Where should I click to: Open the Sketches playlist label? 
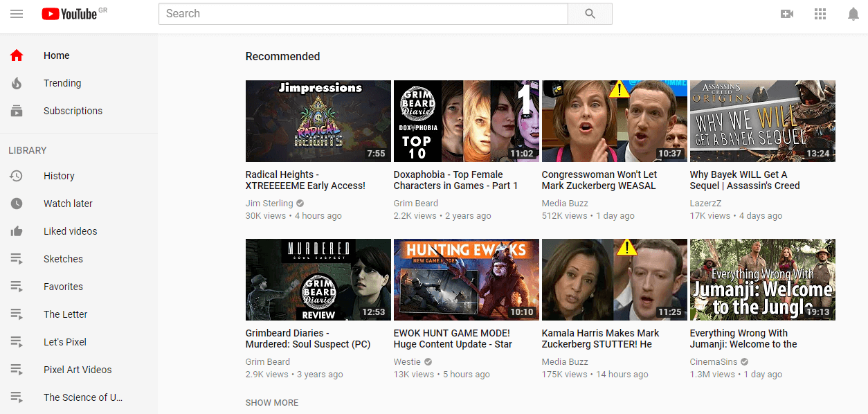63,259
